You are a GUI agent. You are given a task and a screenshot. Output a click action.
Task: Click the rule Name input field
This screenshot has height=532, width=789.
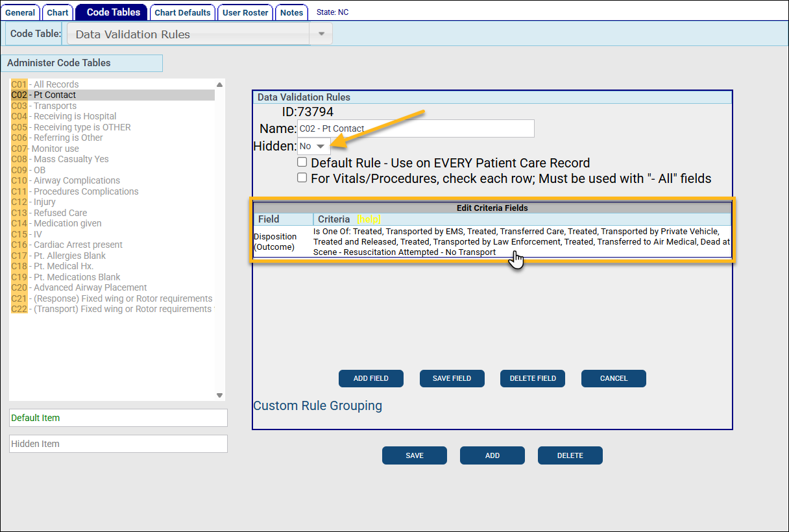coord(415,128)
